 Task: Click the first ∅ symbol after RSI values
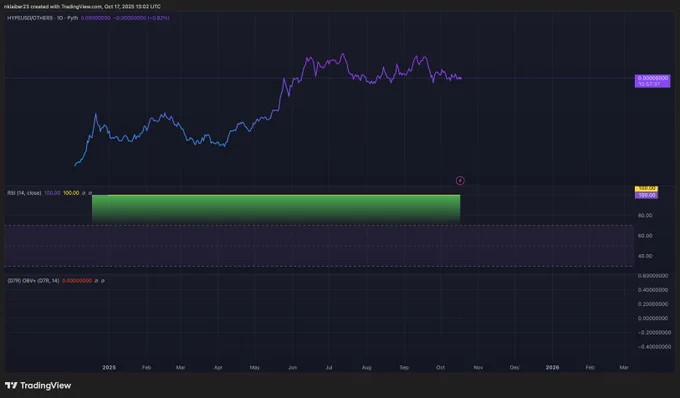(x=84, y=193)
